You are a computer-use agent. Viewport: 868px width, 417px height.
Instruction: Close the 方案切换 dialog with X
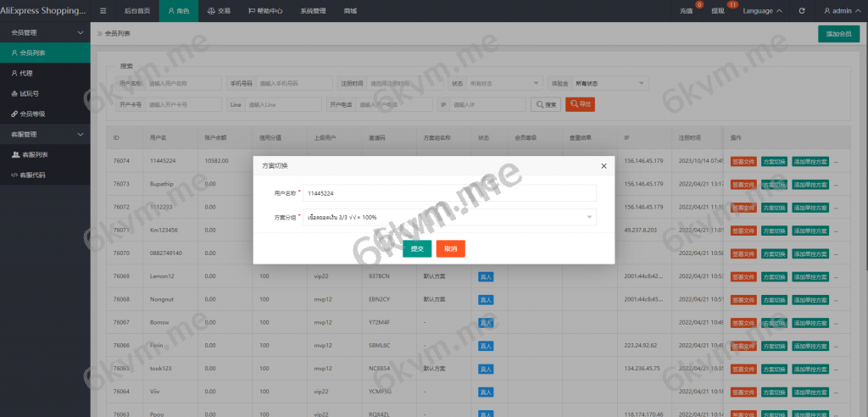pos(604,166)
